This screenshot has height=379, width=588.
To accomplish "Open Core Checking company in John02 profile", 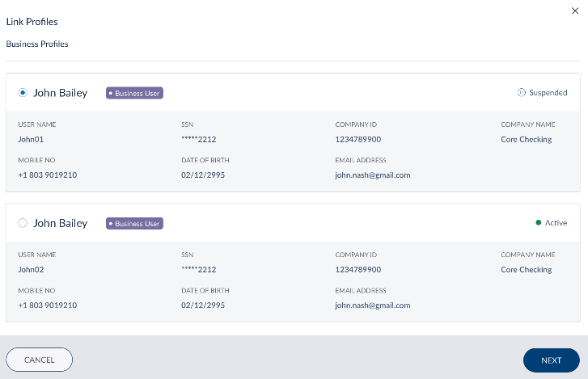I will click(x=526, y=270).
